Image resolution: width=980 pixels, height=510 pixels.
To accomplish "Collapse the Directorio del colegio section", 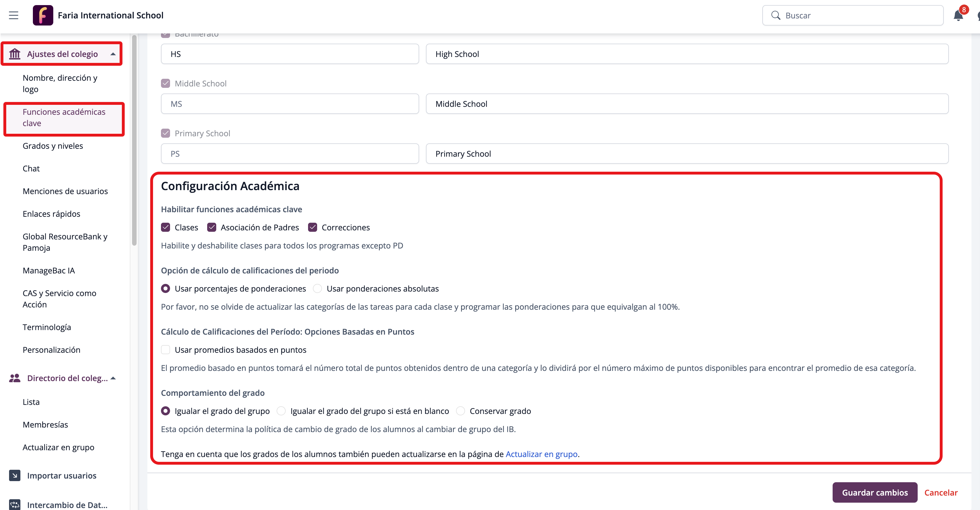I will click(x=113, y=378).
